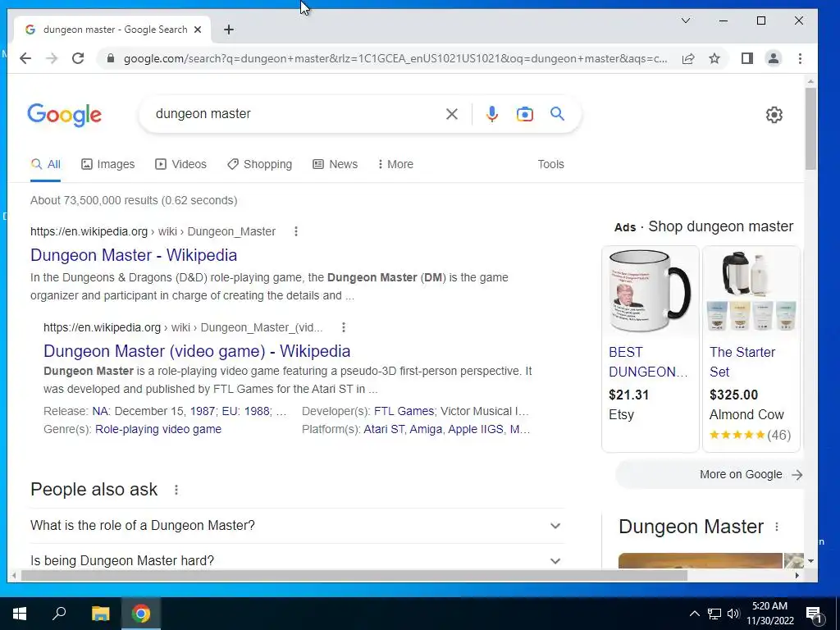Screen dimensions: 840x630
Task: Open search Tools options
Action: point(550,164)
